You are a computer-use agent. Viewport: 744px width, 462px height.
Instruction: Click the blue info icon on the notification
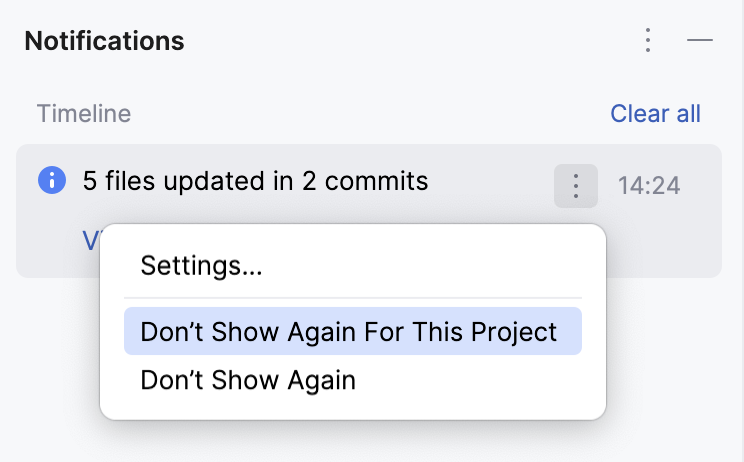coord(52,181)
